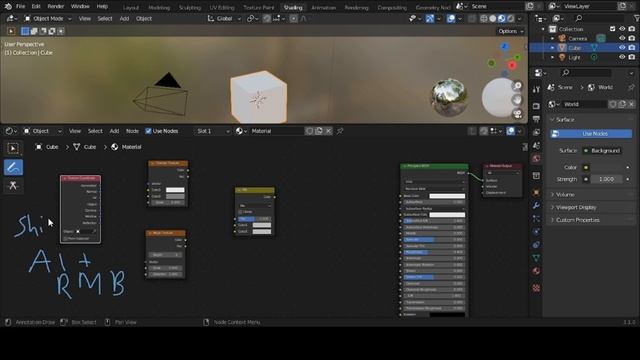Click the Use Nodes button in World
Viewport: 640px width, 360px height.
coord(591,134)
